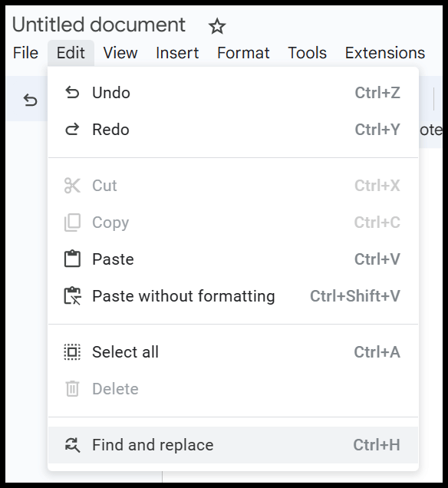Click the Redo arrow icon in menu

(x=72, y=129)
